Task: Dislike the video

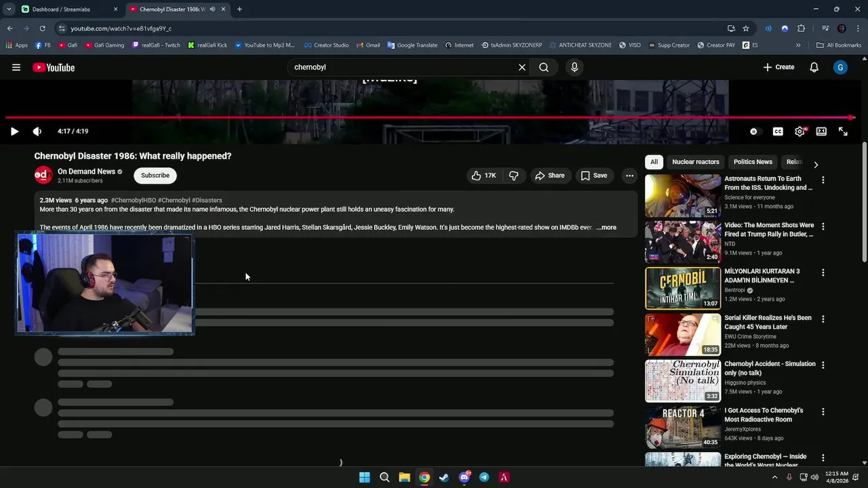Action: [513, 176]
